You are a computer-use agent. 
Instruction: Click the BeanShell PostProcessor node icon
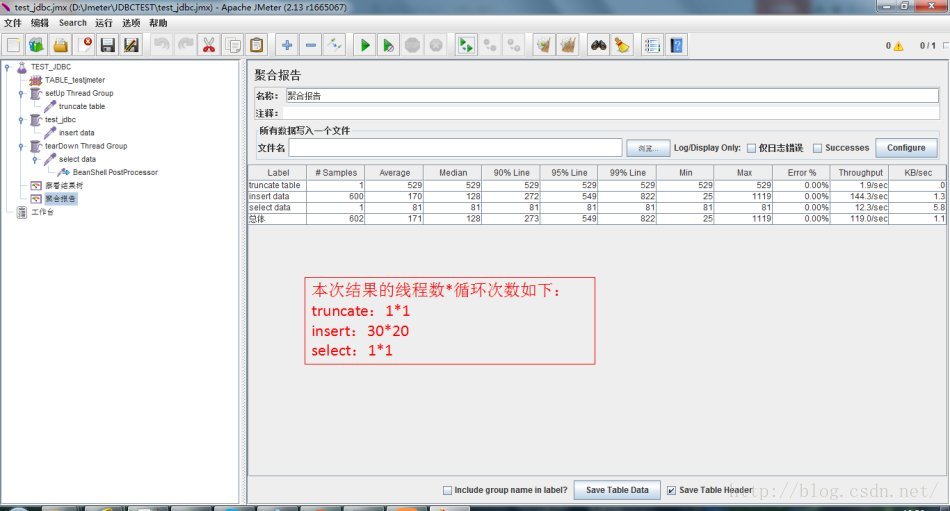point(64,172)
